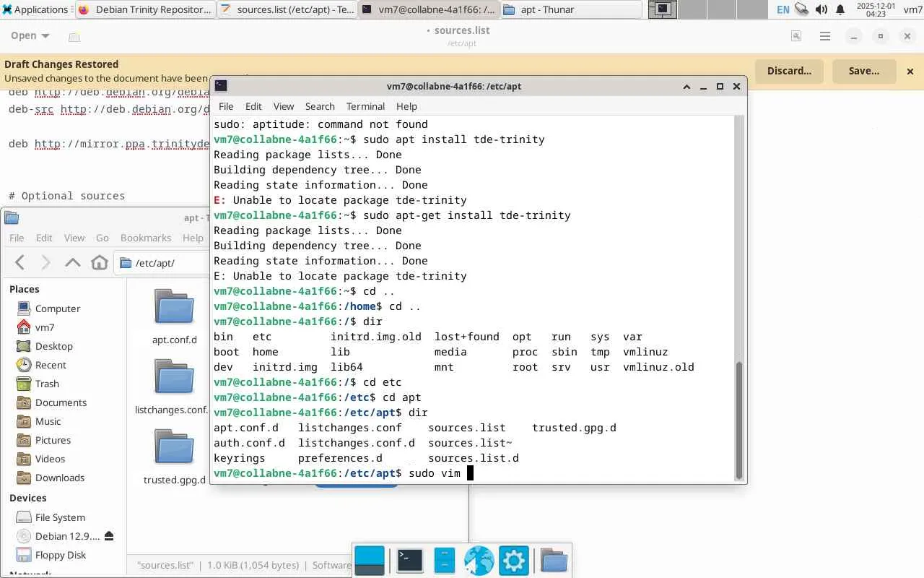Open the Applications menu in top panel

point(35,9)
